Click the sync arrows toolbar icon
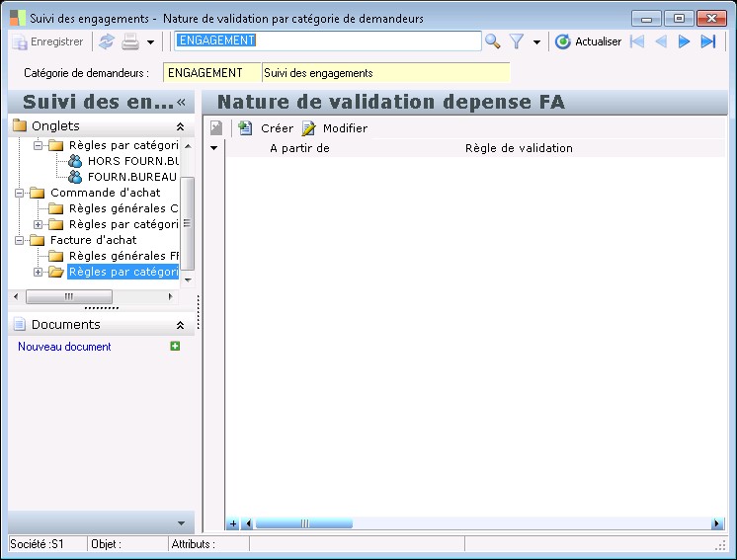 pyautogui.click(x=107, y=41)
